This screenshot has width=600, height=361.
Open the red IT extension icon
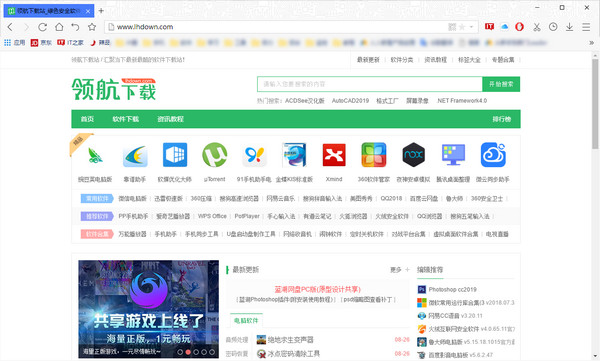[x=489, y=26]
